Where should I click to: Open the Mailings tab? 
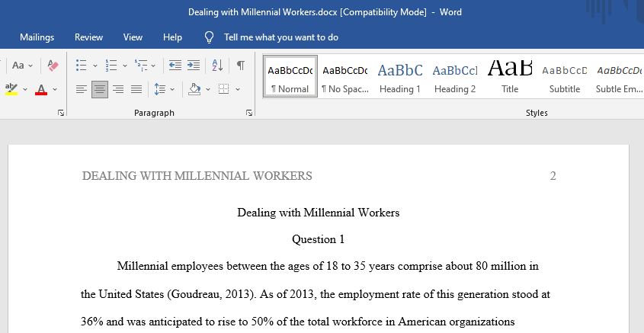(37, 37)
